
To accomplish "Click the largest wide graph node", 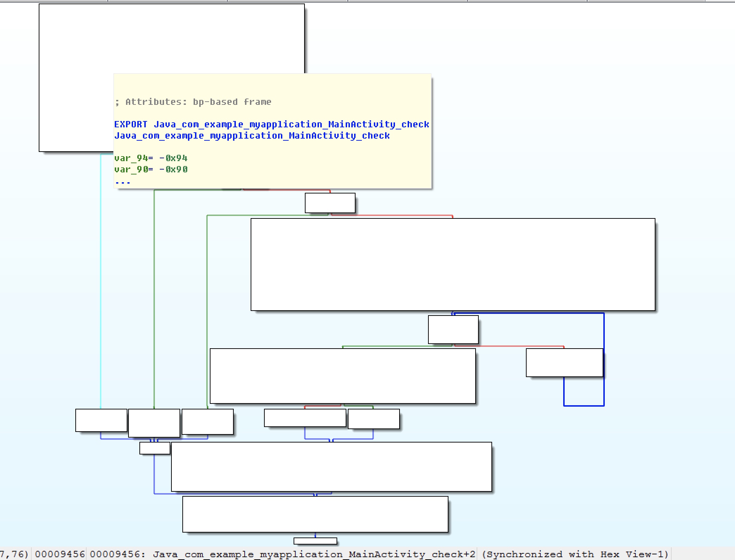I will (x=453, y=265).
